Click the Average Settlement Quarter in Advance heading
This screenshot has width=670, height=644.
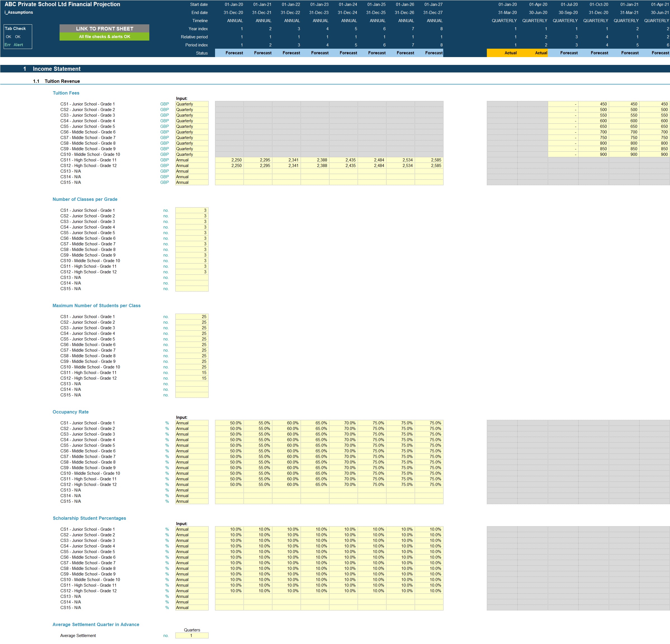click(x=96, y=625)
